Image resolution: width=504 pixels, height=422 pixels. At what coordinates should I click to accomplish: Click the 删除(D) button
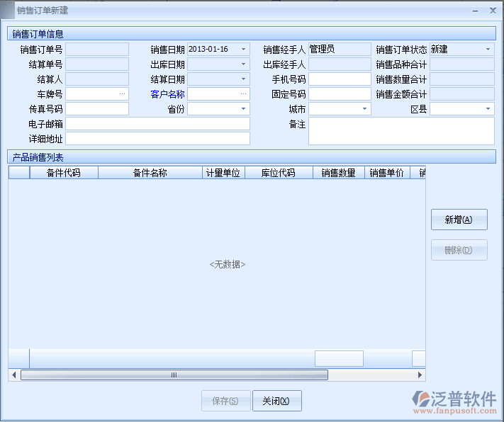tap(459, 250)
